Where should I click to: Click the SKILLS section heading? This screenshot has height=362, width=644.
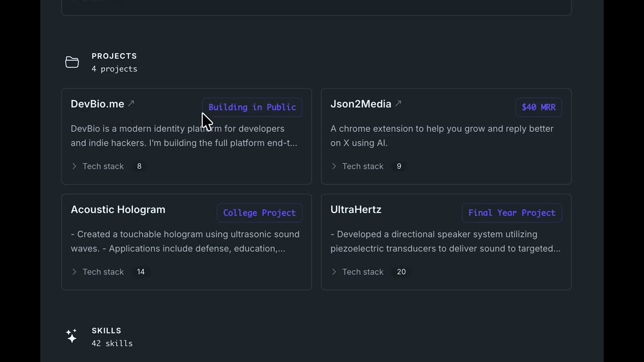[106, 330]
